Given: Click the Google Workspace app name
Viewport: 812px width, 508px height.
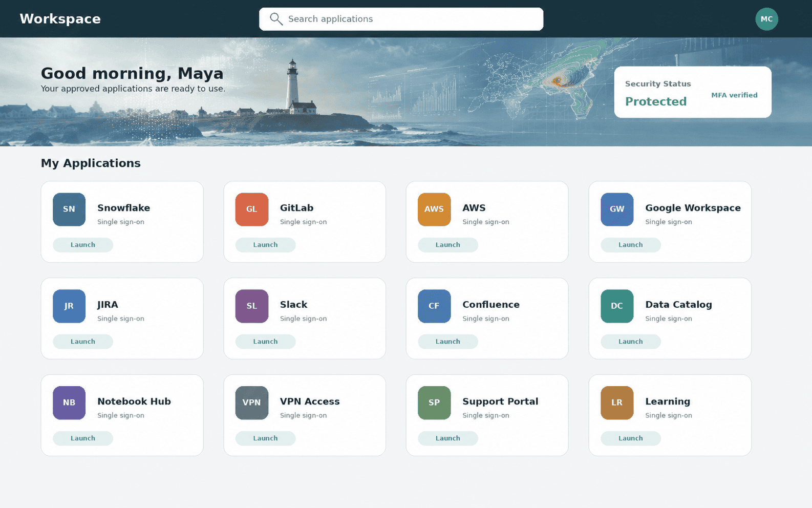Looking at the screenshot, I should coord(693,208).
